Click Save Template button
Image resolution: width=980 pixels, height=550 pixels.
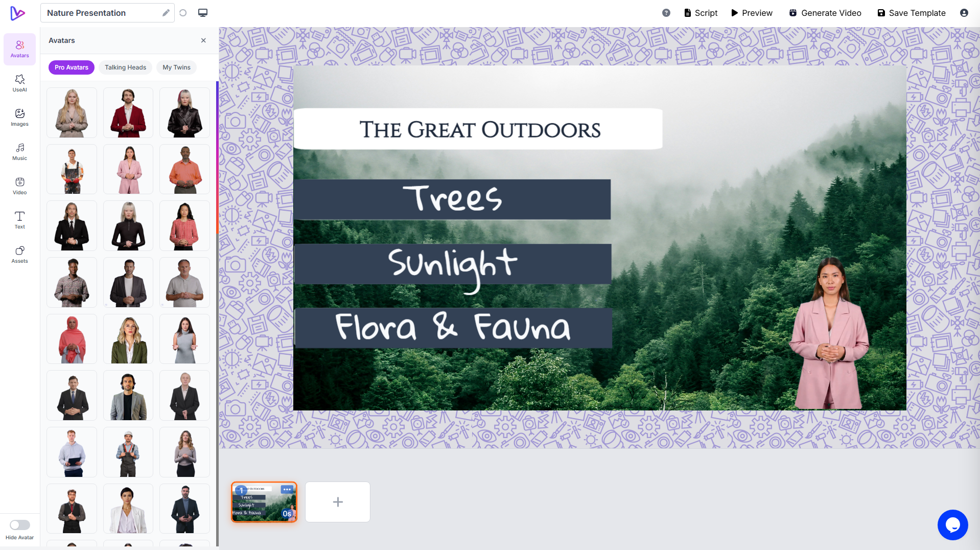pos(912,13)
